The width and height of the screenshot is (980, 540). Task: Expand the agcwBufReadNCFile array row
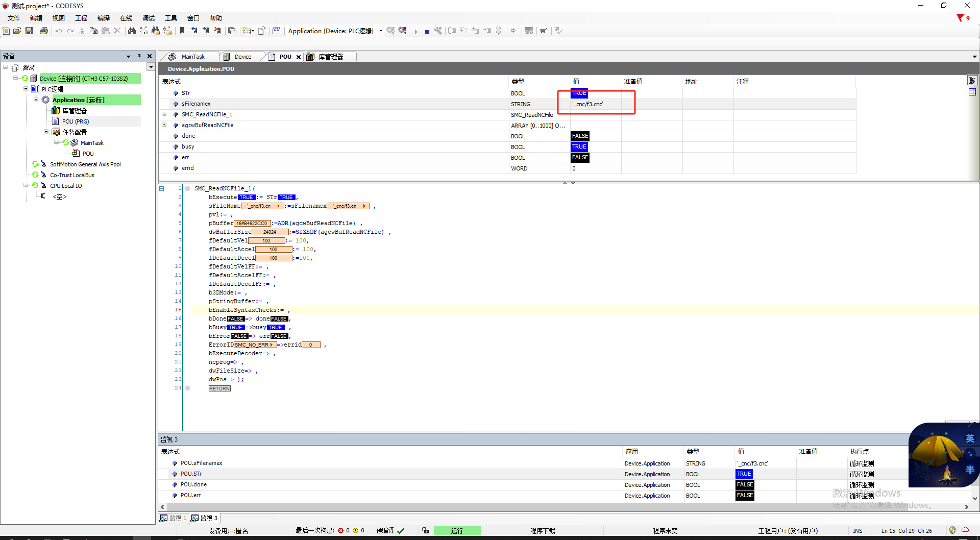(164, 125)
